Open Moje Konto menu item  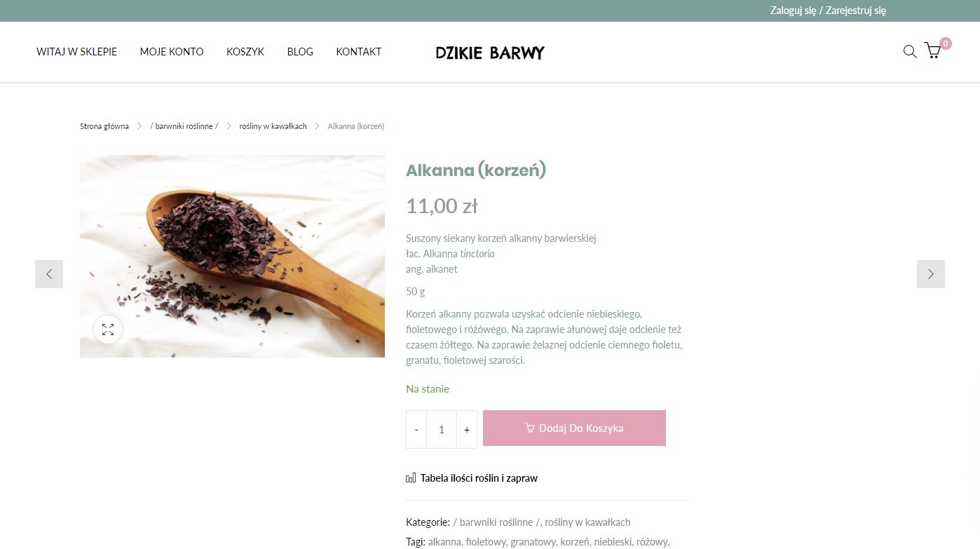coord(172,52)
